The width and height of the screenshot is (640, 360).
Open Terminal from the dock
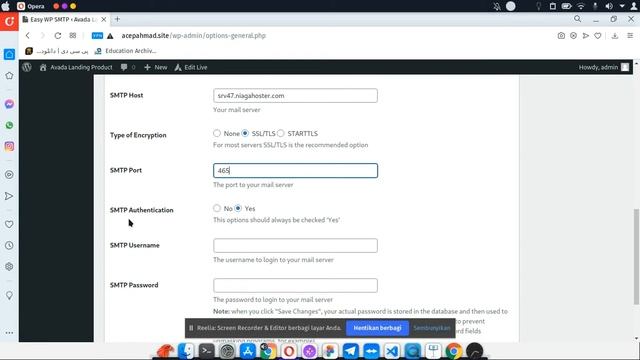click(x=207, y=351)
